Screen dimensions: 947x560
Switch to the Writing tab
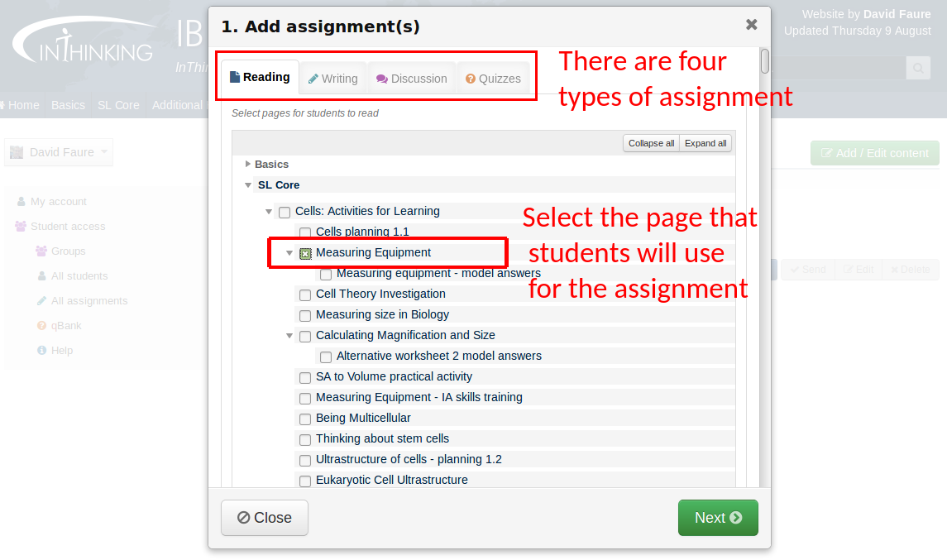coord(332,79)
